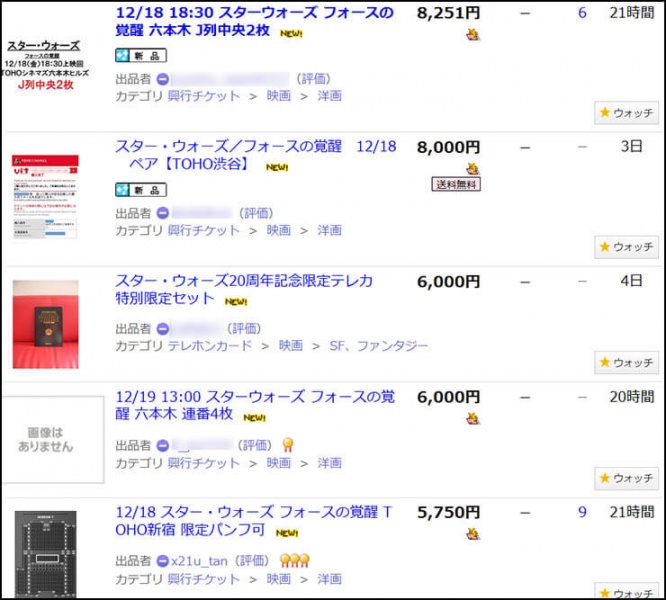This screenshot has height=600, width=666.
Task: Open seating chart thumbnail for TOHO新宿 listing
Action: [x=45, y=554]
